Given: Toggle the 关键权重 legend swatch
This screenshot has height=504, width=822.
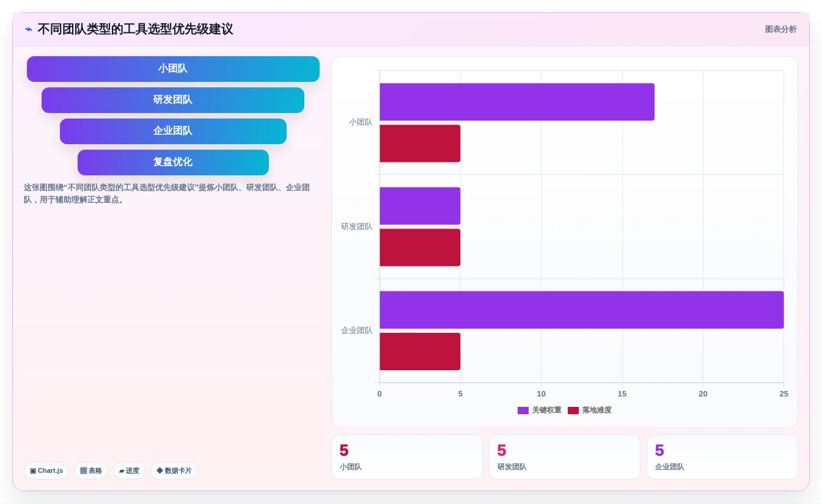Looking at the screenshot, I should (x=523, y=411).
